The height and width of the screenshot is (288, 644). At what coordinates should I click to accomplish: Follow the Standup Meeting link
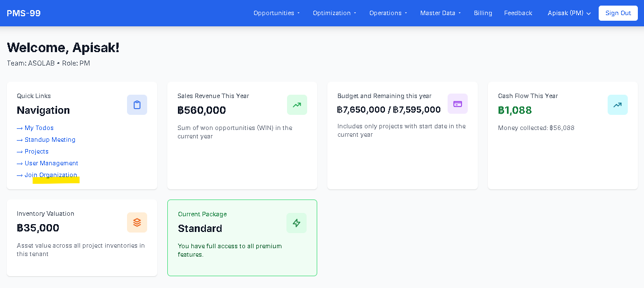click(x=49, y=140)
